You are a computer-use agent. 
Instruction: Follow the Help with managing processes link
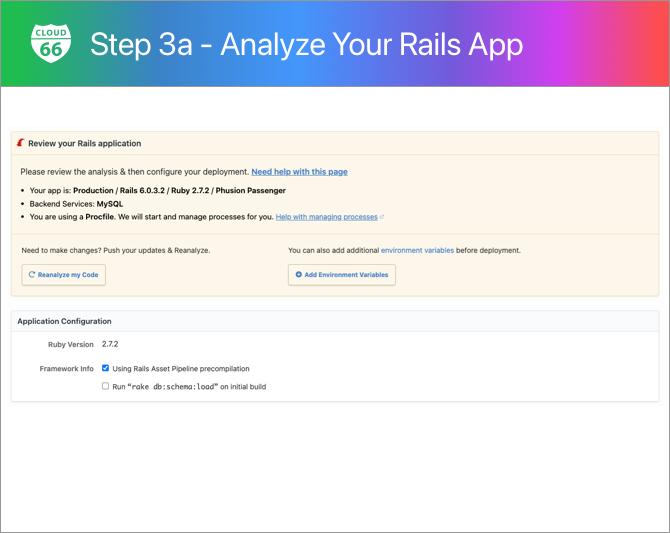(327, 217)
